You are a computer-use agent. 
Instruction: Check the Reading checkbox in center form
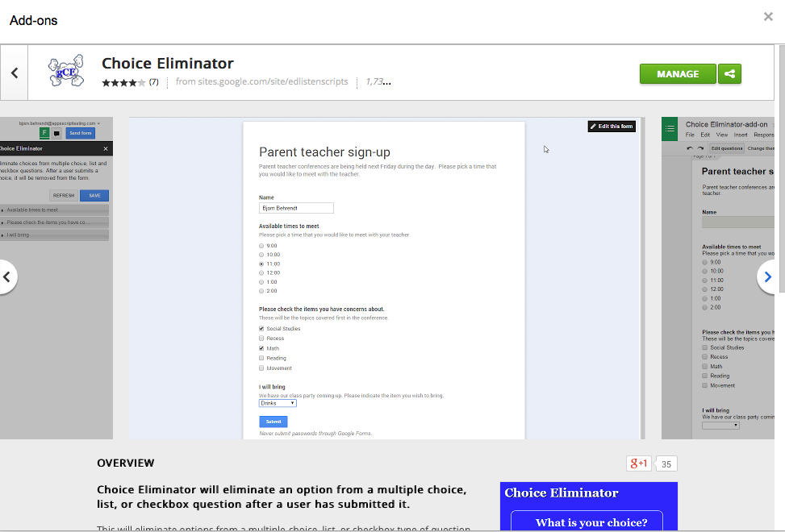tap(261, 358)
